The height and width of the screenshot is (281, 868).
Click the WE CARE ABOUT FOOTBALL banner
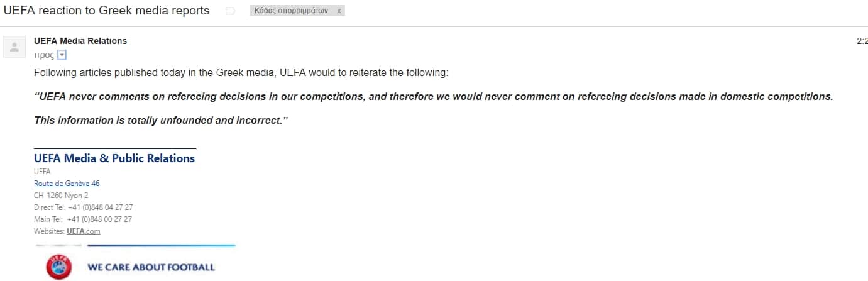pos(151,267)
